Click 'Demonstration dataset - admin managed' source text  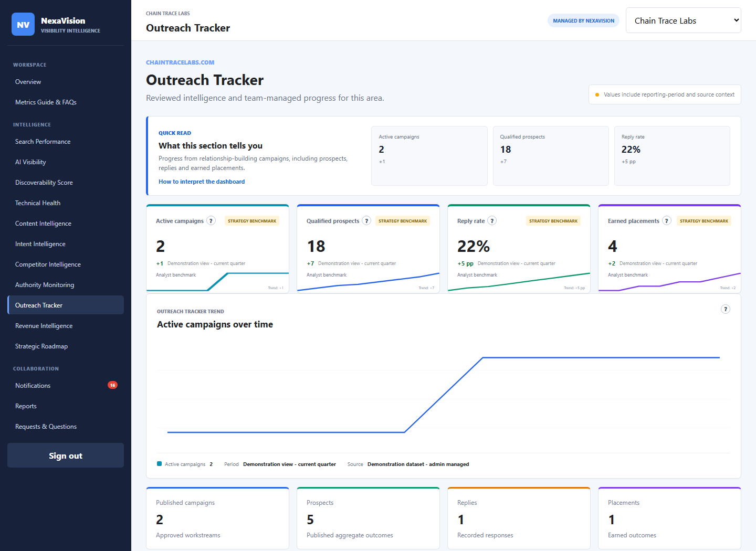(x=418, y=464)
